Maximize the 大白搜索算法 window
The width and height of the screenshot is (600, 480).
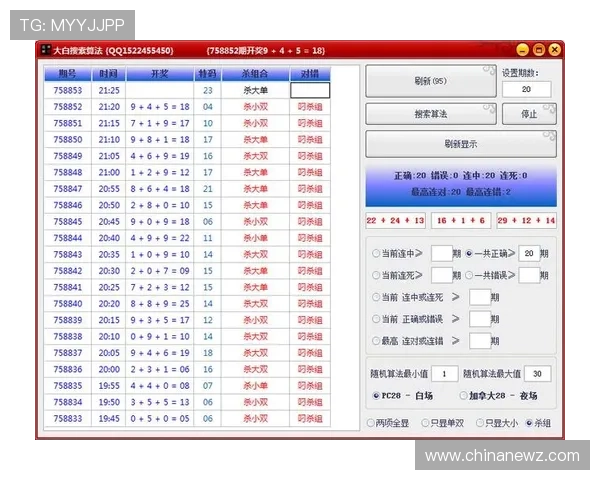coord(538,50)
